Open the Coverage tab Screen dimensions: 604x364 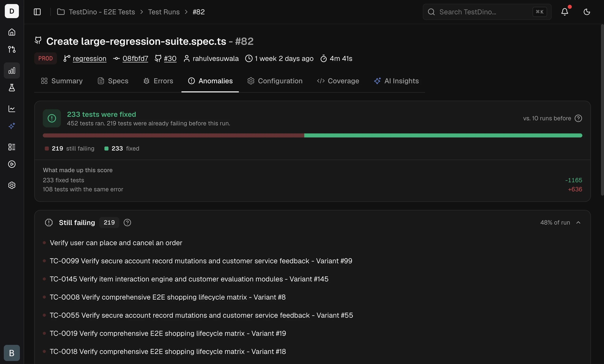click(x=338, y=81)
